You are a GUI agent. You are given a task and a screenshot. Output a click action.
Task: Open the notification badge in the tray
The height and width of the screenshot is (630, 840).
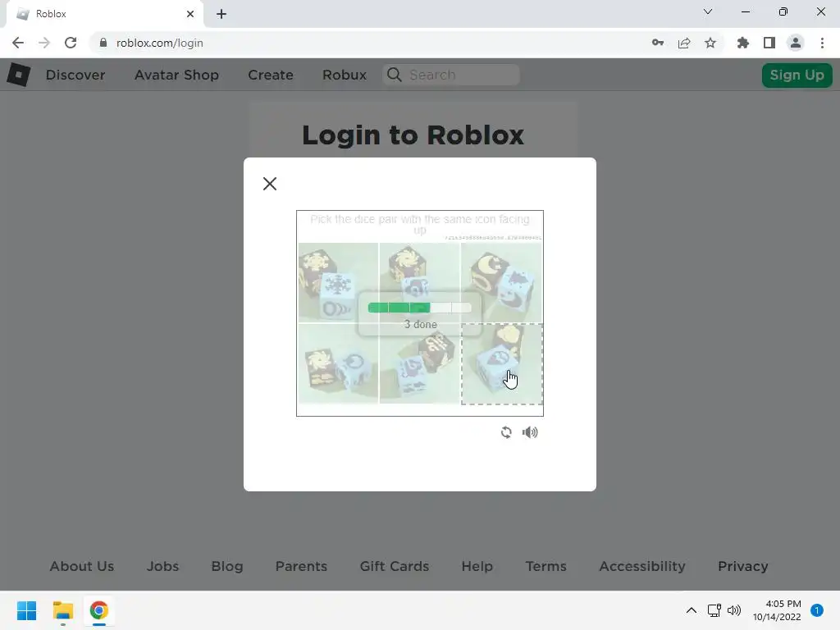tap(816, 610)
